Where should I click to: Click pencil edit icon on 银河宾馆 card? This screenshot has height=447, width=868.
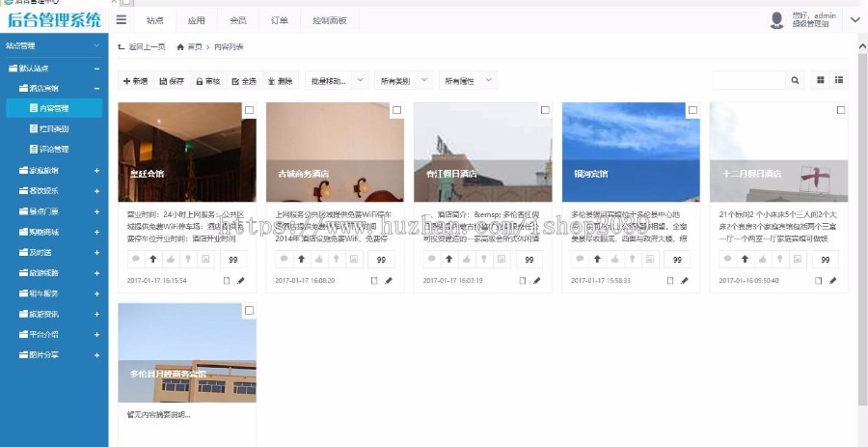point(685,280)
